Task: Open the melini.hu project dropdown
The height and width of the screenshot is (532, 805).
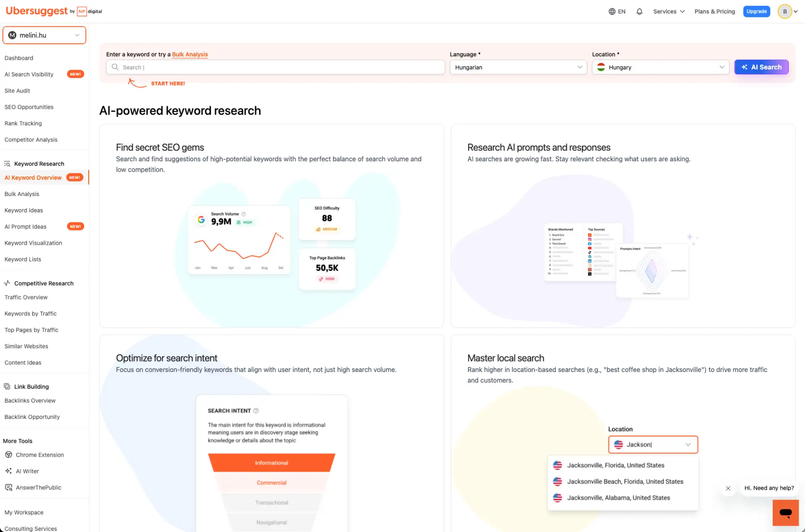Action: coord(44,35)
